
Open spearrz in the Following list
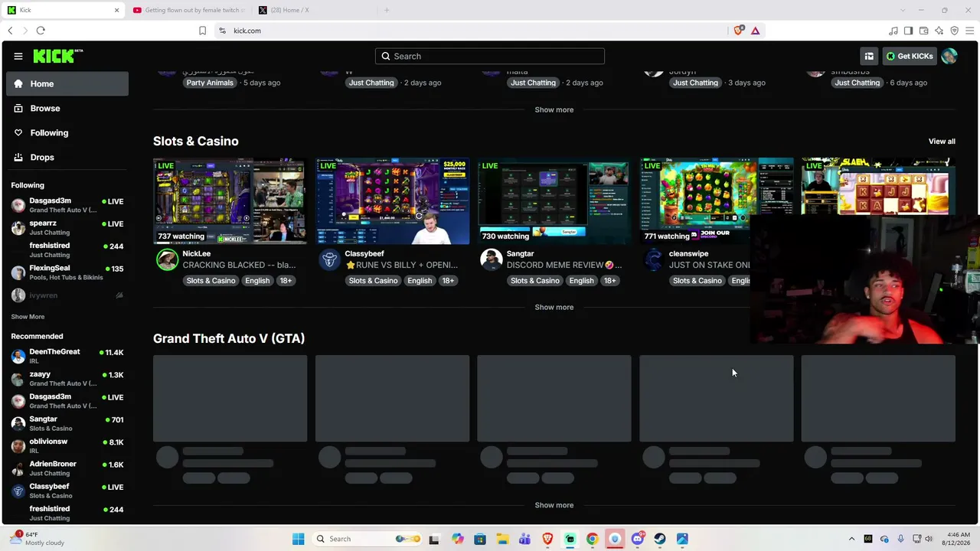coord(67,227)
